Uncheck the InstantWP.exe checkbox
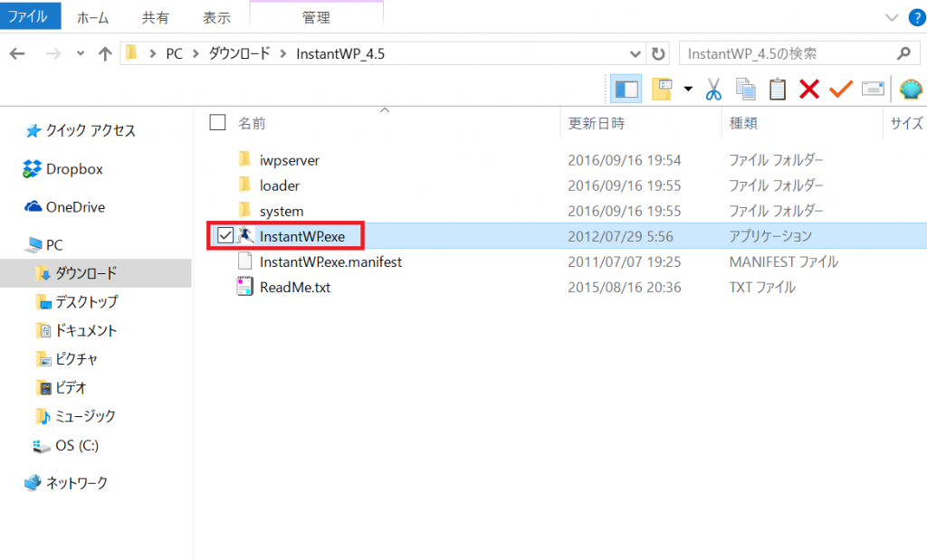927x560 pixels. click(x=225, y=236)
